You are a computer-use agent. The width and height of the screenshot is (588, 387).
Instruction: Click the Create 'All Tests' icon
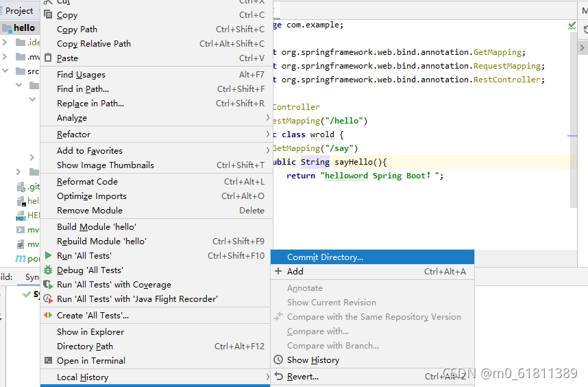point(48,316)
